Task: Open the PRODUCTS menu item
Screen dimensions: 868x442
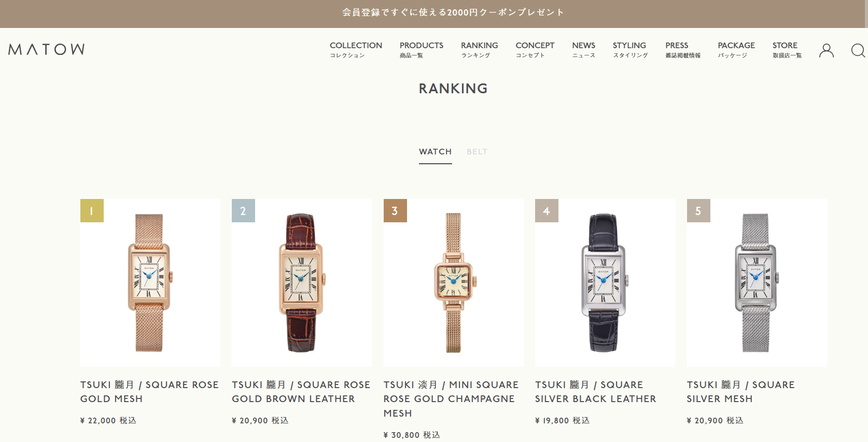Action: (x=421, y=50)
